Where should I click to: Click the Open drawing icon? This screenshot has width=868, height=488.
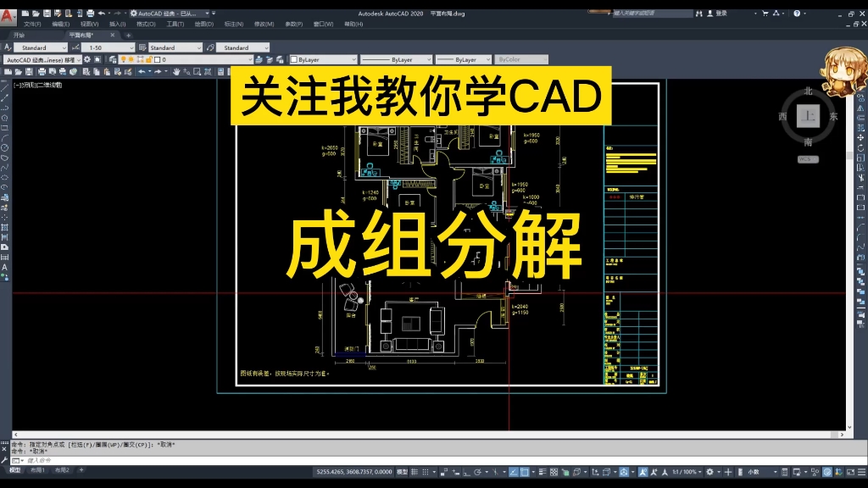coord(18,73)
